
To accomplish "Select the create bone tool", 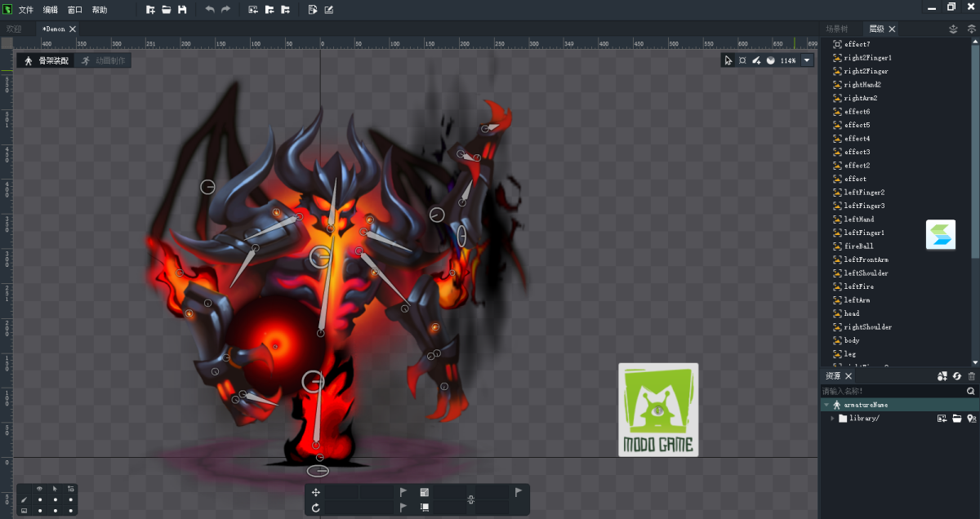I will (756, 60).
